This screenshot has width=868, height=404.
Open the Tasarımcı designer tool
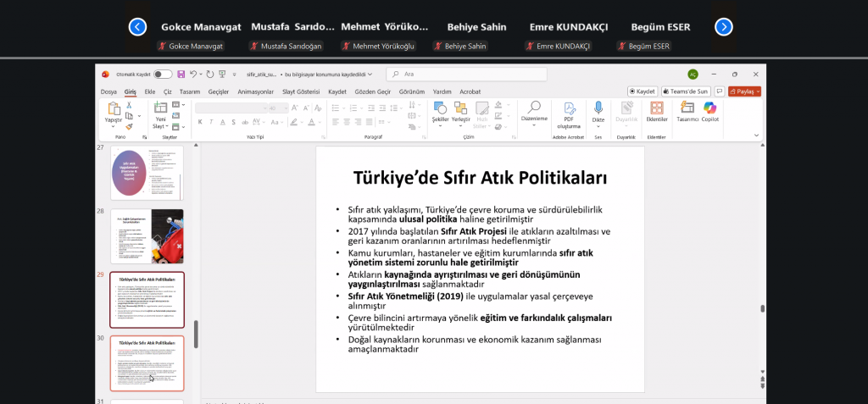click(x=687, y=109)
